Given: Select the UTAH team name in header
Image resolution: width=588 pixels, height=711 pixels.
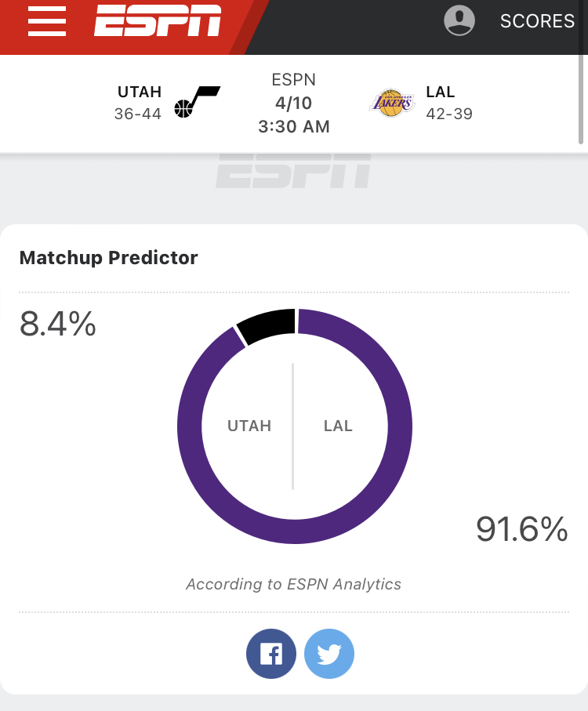Looking at the screenshot, I should click(x=140, y=93).
